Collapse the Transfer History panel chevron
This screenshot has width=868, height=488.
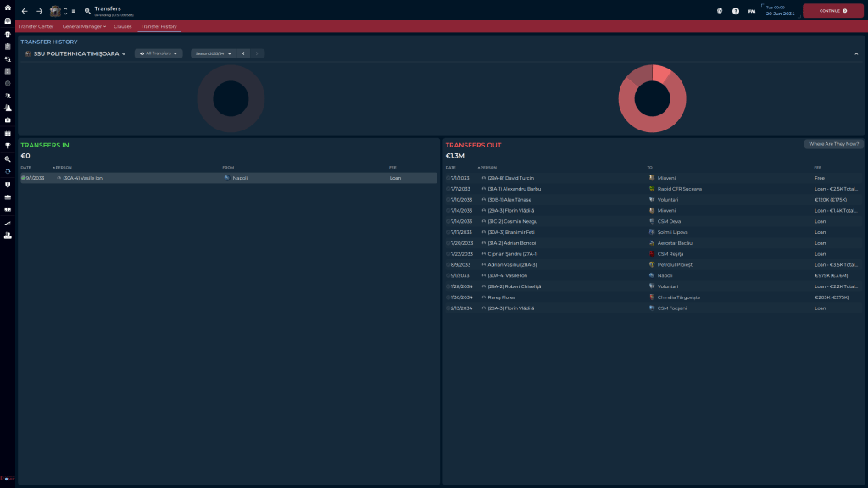point(855,53)
